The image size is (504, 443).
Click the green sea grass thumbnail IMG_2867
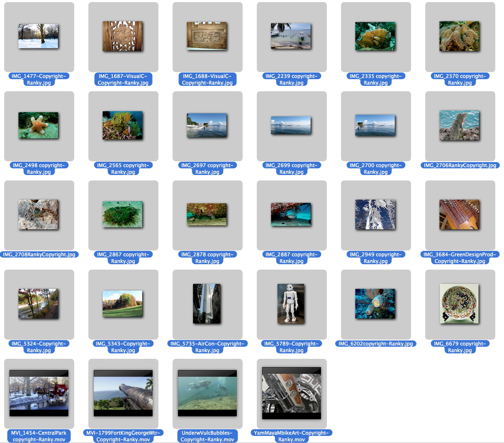tap(123, 215)
